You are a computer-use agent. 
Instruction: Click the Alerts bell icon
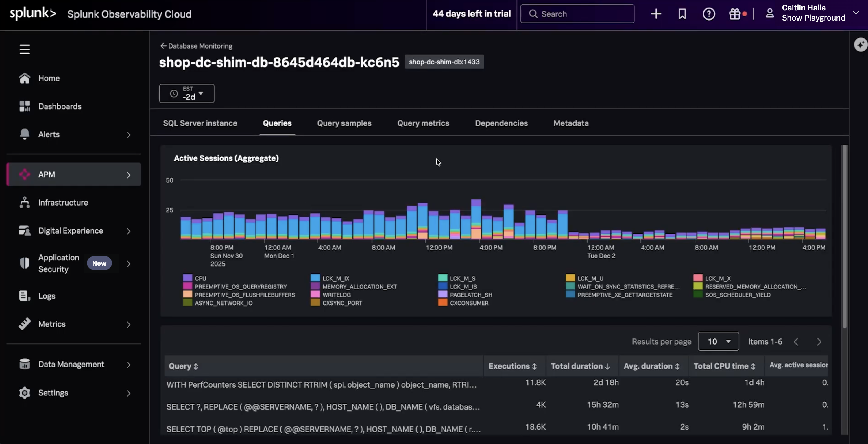tap(25, 134)
